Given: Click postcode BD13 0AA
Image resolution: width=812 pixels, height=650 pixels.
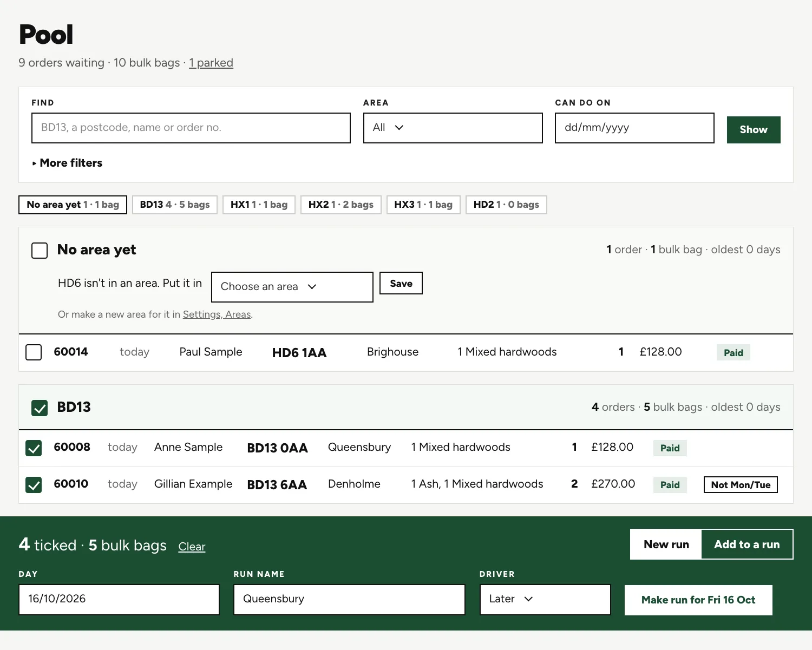Looking at the screenshot, I should 278,448.
